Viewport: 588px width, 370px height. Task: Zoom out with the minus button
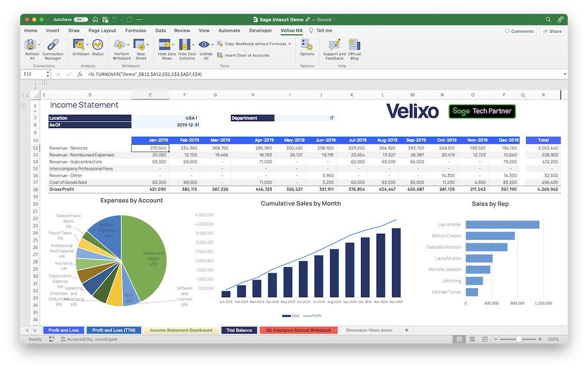[496, 339]
